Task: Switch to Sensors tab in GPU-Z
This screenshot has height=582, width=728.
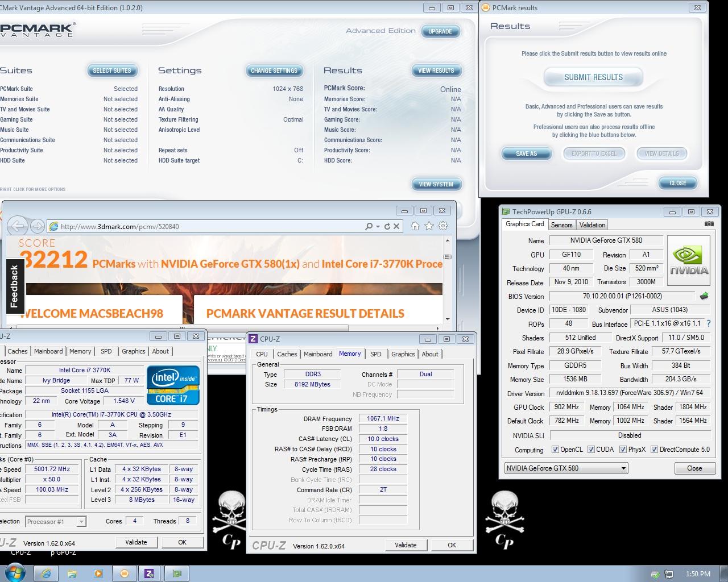Action: pos(561,225)
